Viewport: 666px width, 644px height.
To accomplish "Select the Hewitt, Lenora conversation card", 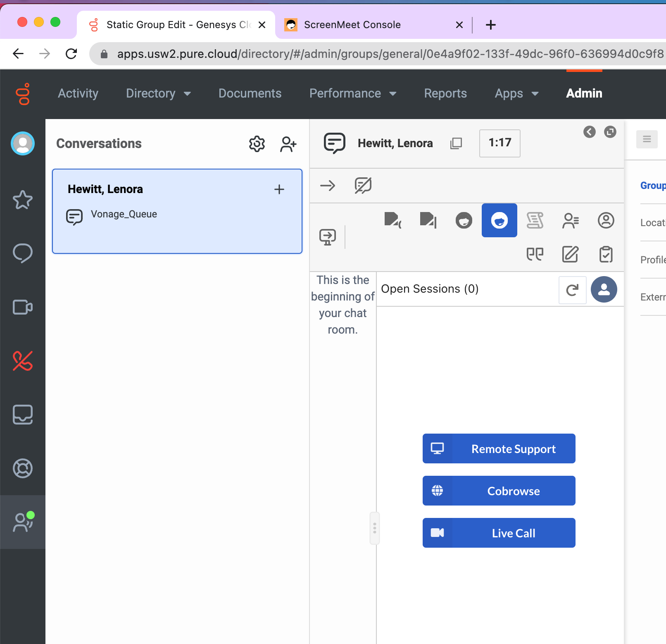I will coord(177,211).
